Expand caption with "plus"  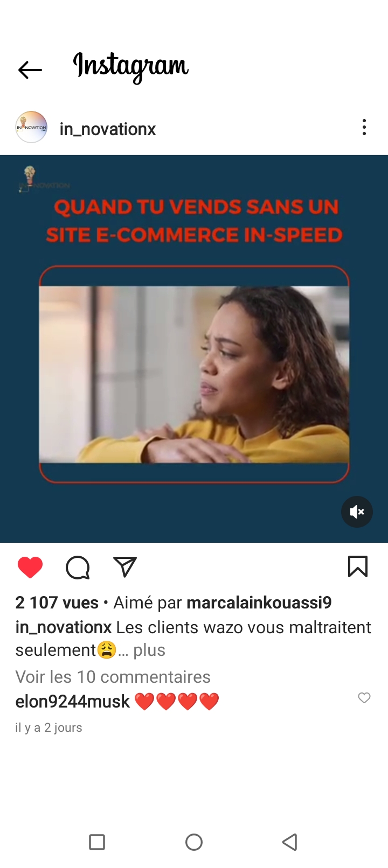pyautogui.click(x=149, y=650)
